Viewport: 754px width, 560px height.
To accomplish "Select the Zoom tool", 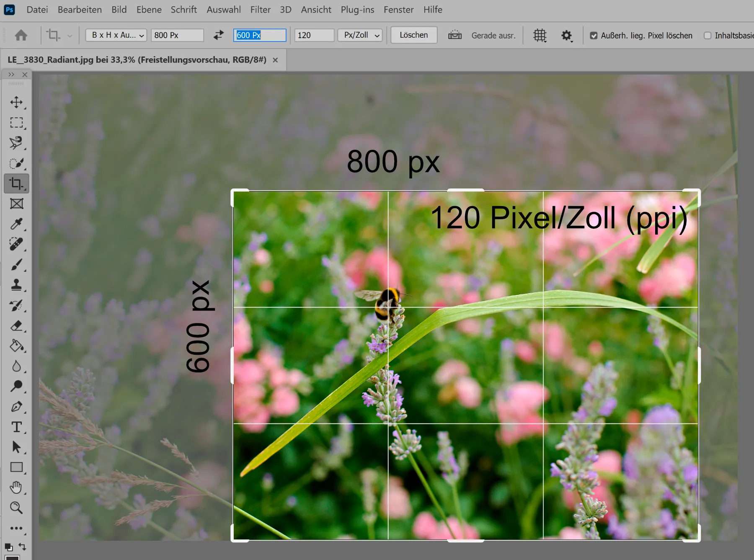I will (x=16, y=508).
